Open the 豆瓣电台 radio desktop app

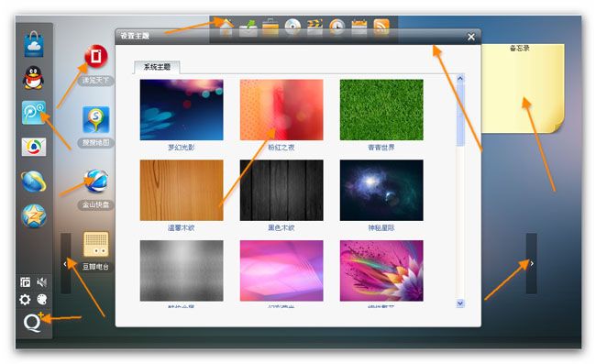coord(95,245)
